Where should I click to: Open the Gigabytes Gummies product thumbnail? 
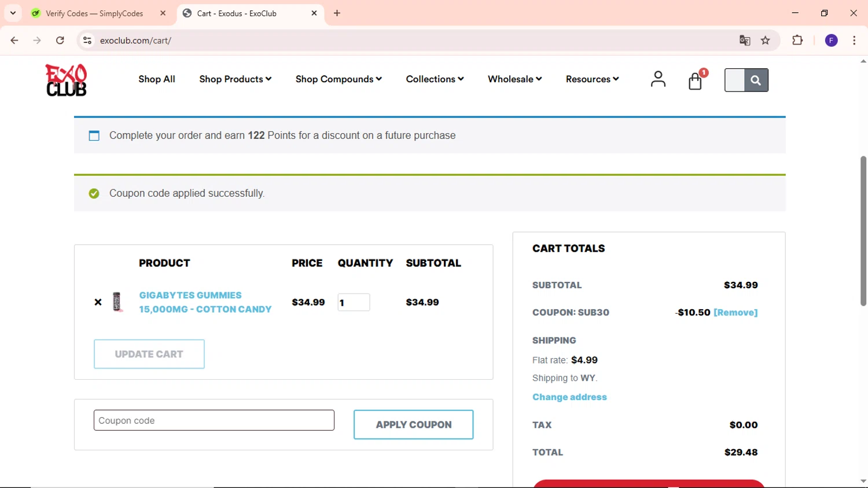point(117,302)
